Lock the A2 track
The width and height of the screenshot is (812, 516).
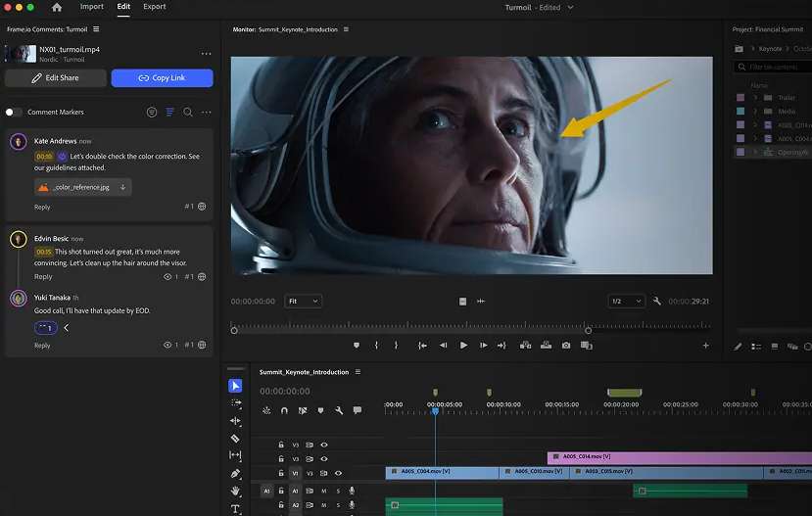(x=281, y=505)
